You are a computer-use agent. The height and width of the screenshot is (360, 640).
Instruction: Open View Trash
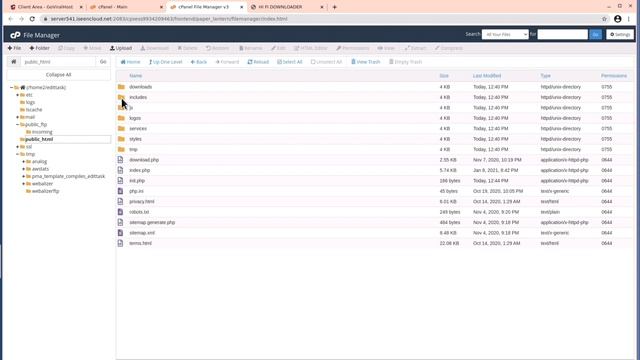click(366, 62)
